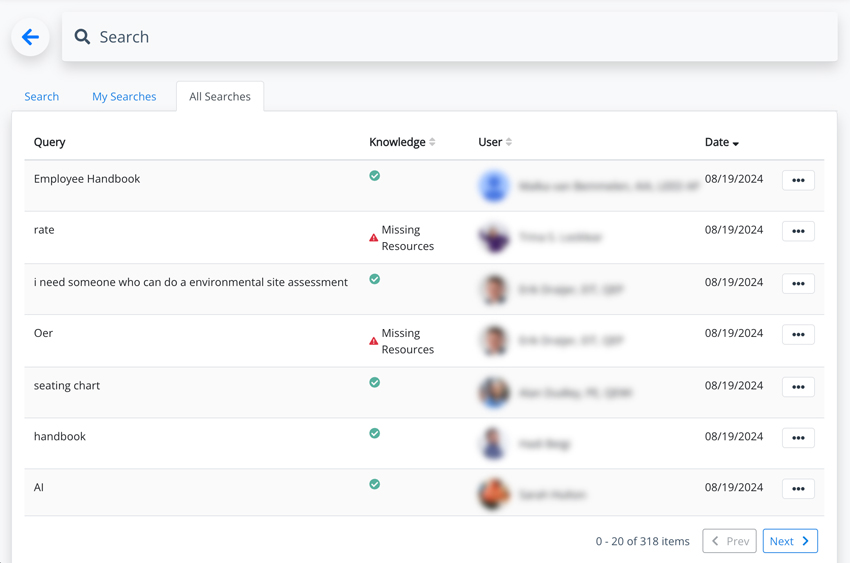Click the red warning icon for rate
The height and width of the screenshot is (563, 850).
(374, 238)
